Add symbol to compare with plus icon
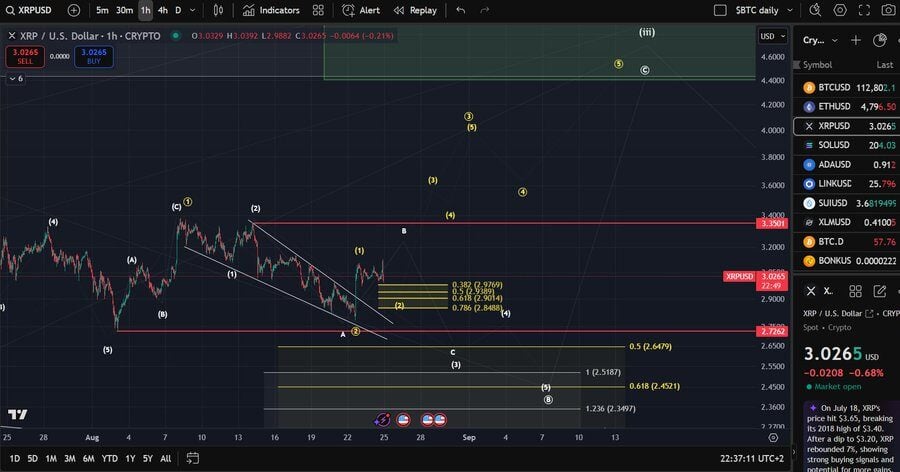 74,10
